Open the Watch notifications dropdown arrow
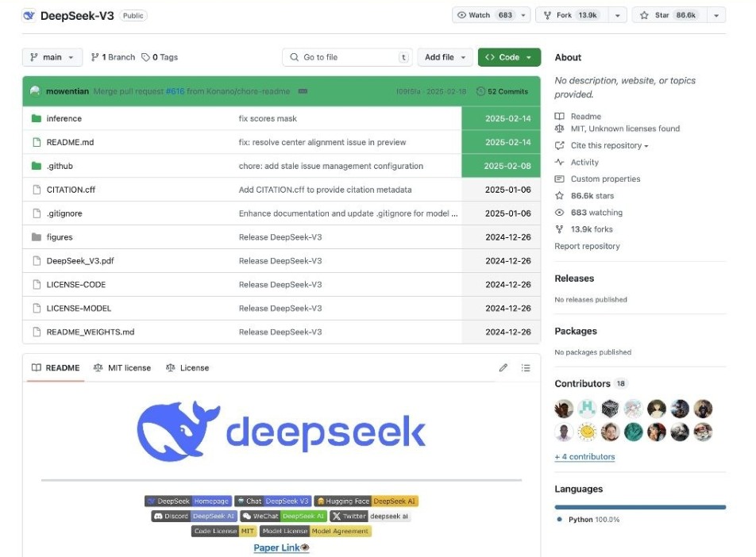Viewport: 756px width, 557px height. [x=523, y=15]
